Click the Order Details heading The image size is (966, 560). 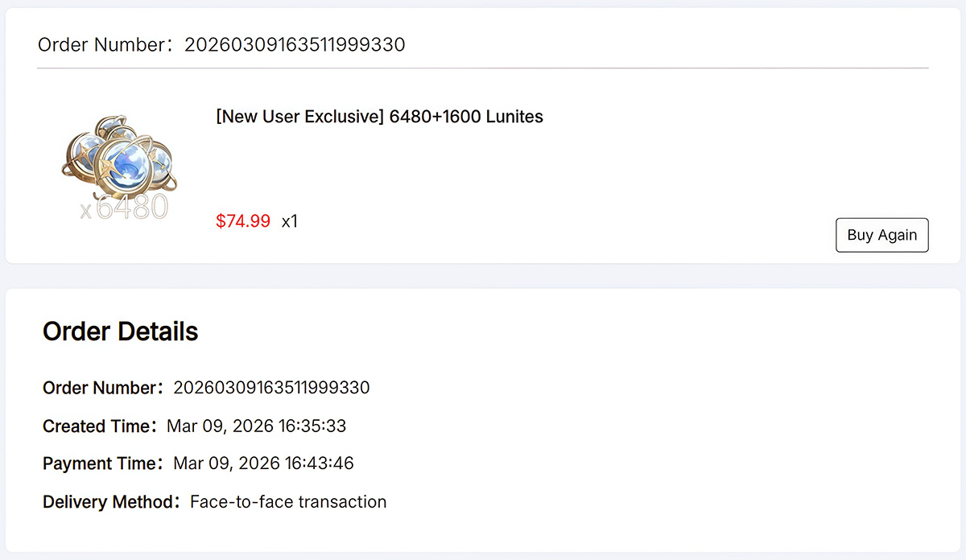120,331
